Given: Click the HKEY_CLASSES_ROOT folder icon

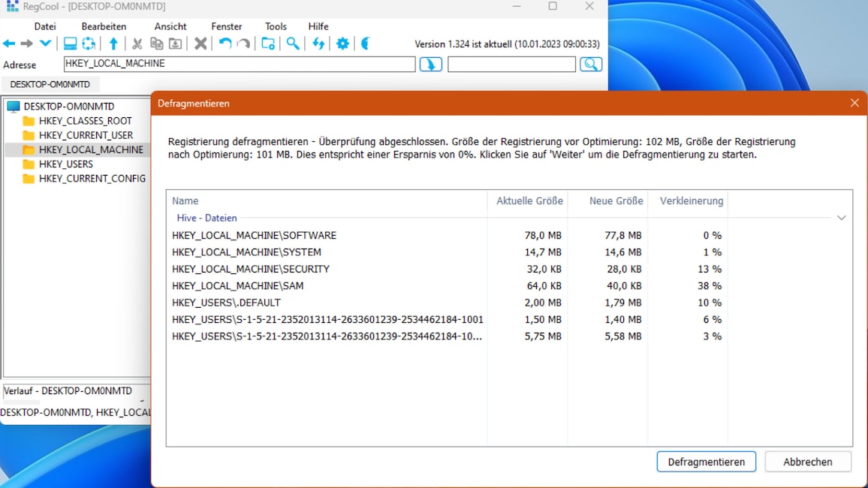Looking at the screenshot, I should click(x=29, y=121).
